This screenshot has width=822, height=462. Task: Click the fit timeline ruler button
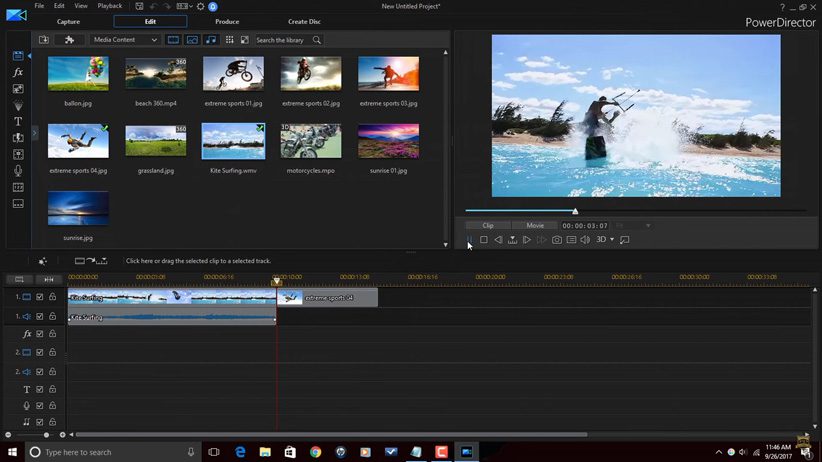49,280
